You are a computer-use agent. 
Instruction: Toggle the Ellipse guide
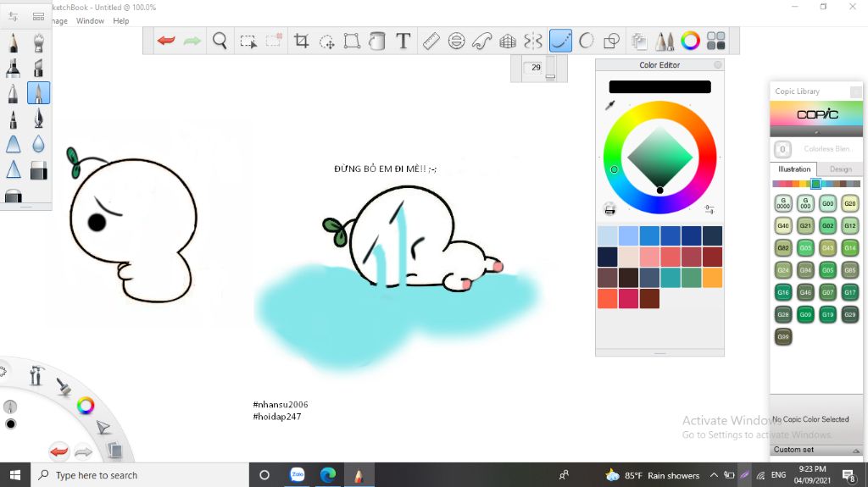tap(456, 41)
